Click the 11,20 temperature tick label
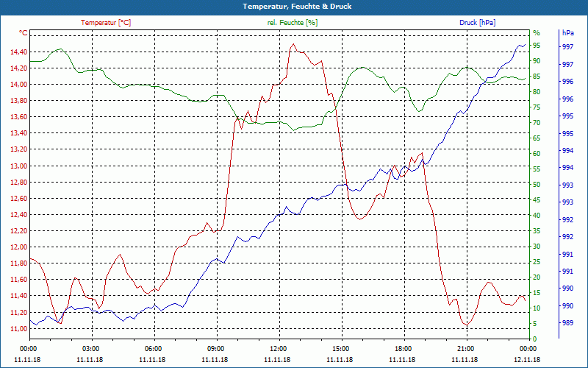Viewport: 588px width, 368px height. coord(19,312)
